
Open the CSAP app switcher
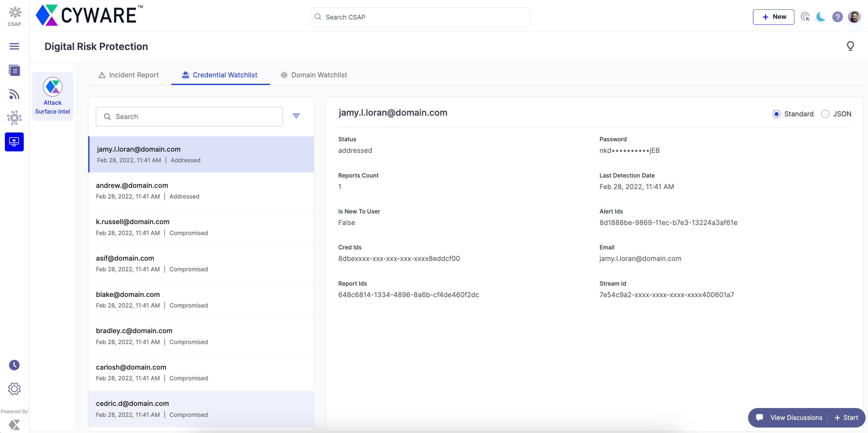click(15, 16)
